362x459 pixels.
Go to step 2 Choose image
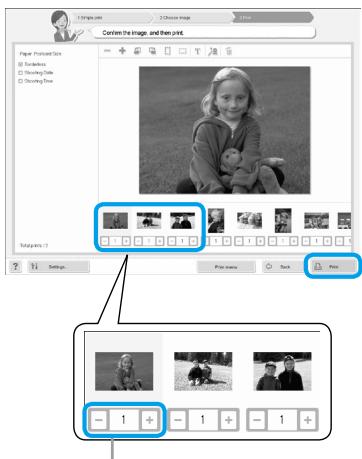coord(192,17)
